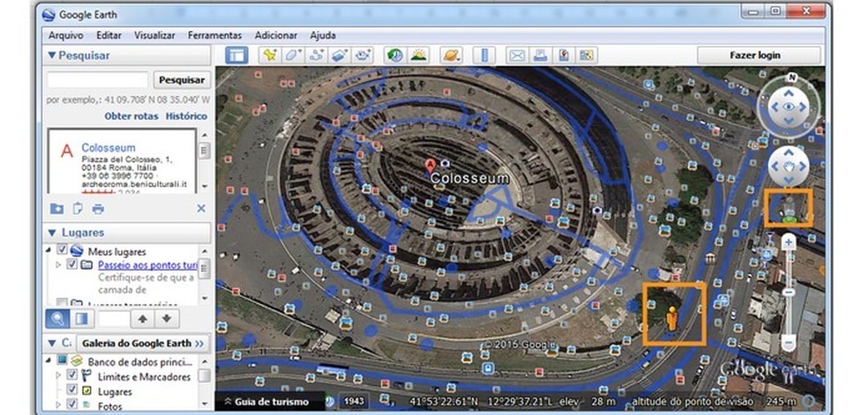
Task: Open the Ferramentas menu
Action: 214,35
